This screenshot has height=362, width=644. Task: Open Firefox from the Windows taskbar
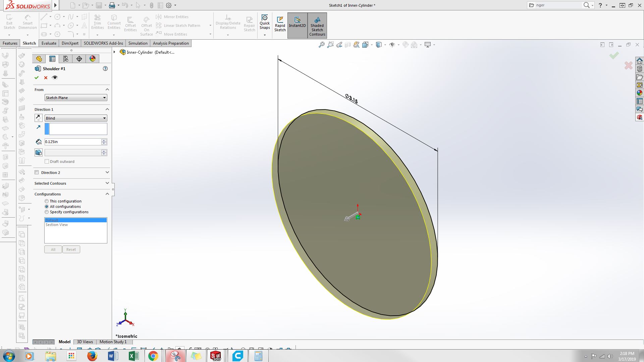[92, 356]
